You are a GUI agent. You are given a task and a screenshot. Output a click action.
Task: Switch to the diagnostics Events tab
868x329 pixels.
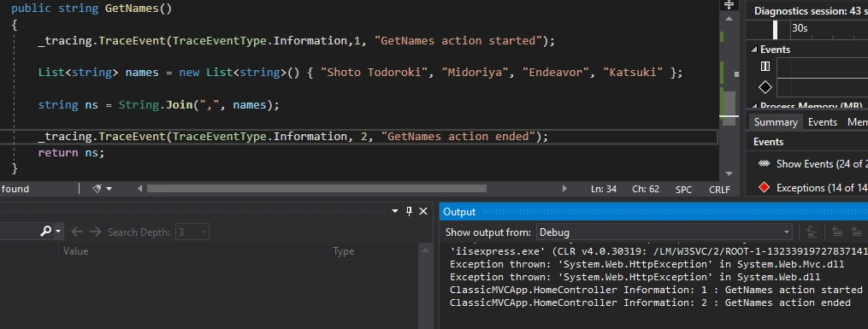[x=822, y=122]
